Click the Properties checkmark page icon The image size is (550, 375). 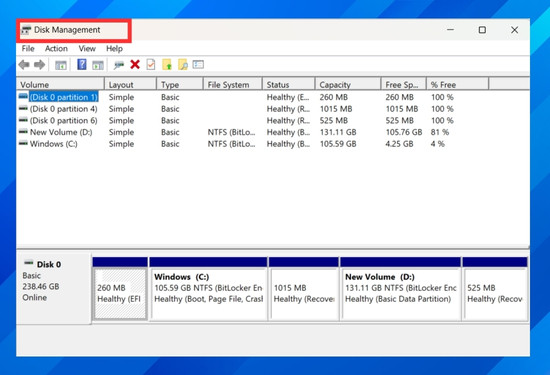tap(151, 65)
